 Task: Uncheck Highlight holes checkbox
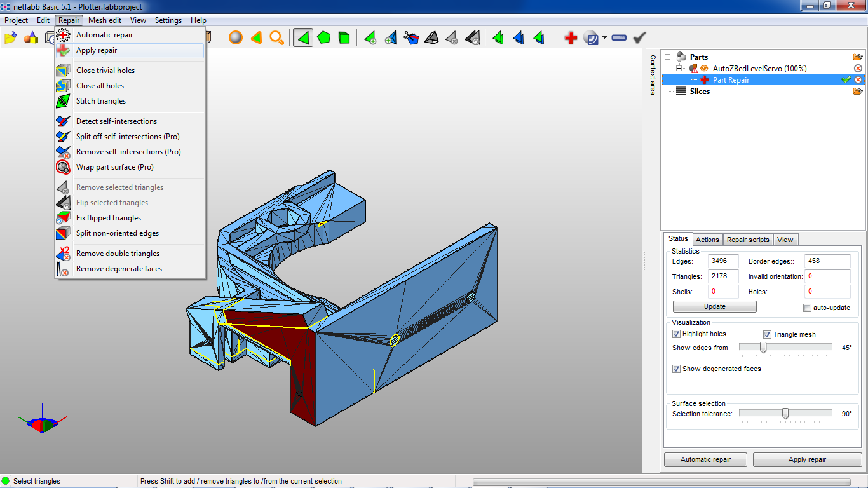(676, 334)
